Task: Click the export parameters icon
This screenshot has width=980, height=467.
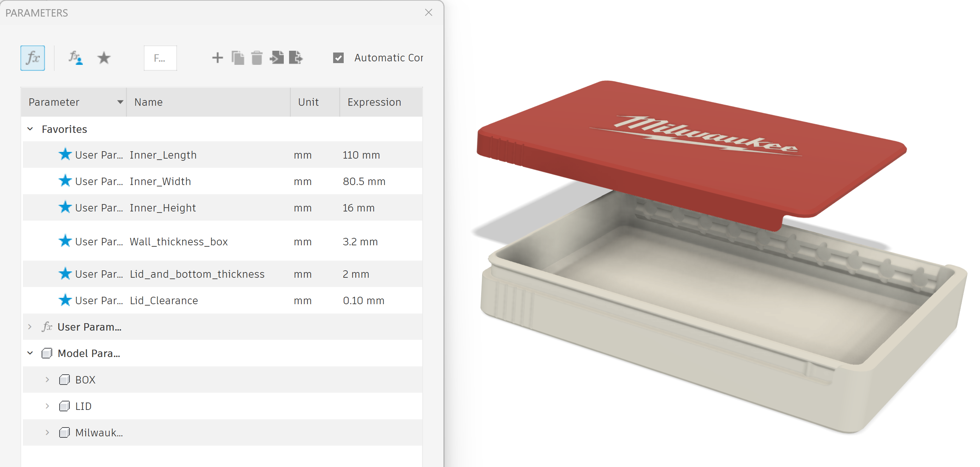Action: click(296, 58)
